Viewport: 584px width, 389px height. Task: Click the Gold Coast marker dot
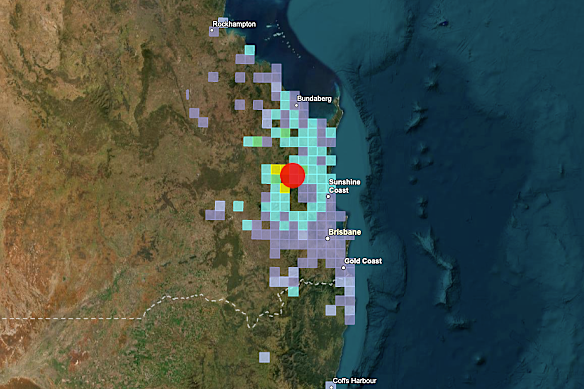coord(343,268)
